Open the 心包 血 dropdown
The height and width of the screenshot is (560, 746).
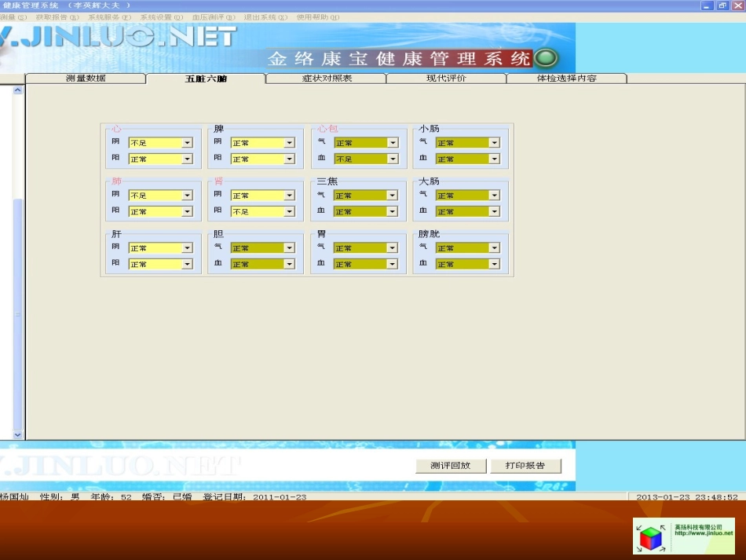click(x=392, y=159)
